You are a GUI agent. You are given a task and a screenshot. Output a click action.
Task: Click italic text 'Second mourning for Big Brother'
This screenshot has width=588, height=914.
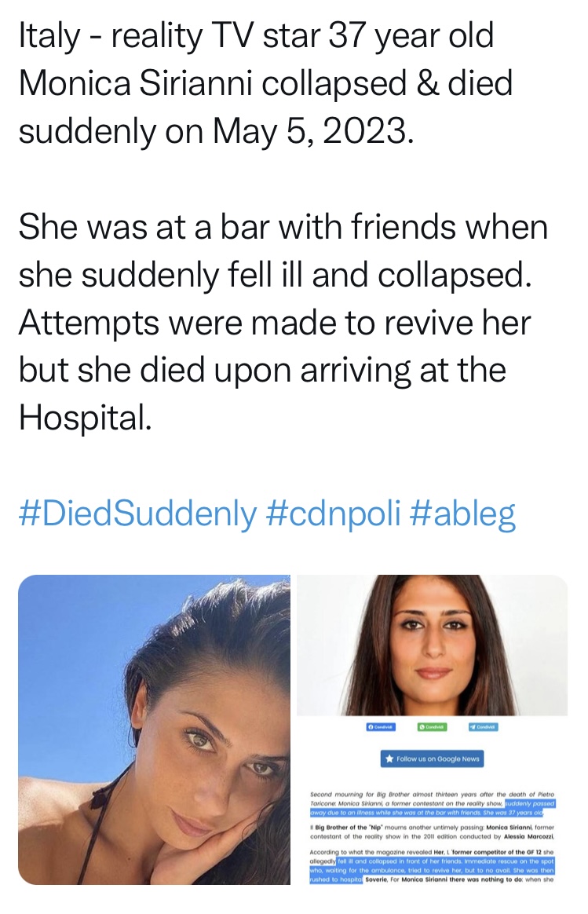[x=359, y=795]
